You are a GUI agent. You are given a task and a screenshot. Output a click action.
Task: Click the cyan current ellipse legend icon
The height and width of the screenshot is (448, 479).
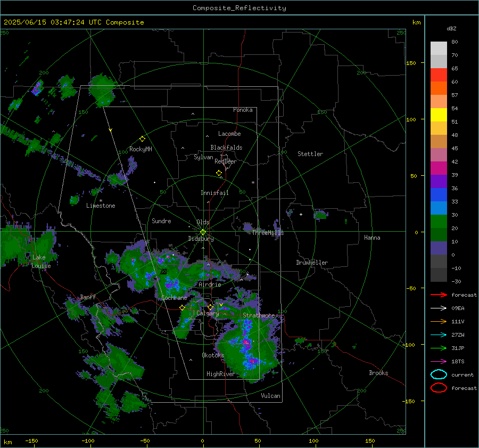point(439,374)
